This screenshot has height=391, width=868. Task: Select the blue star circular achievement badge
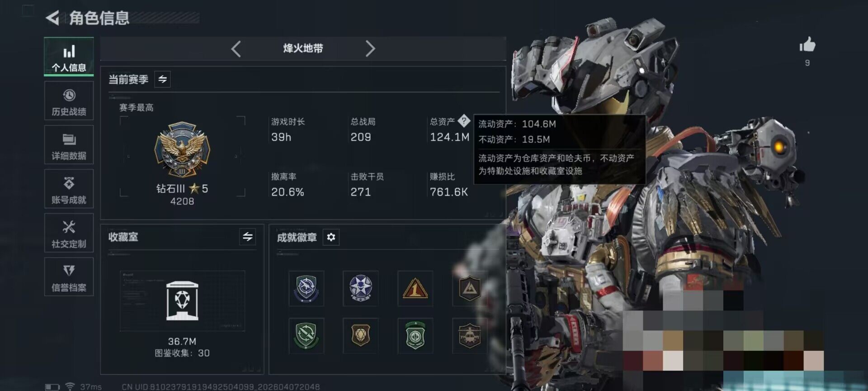pos(361,289)
